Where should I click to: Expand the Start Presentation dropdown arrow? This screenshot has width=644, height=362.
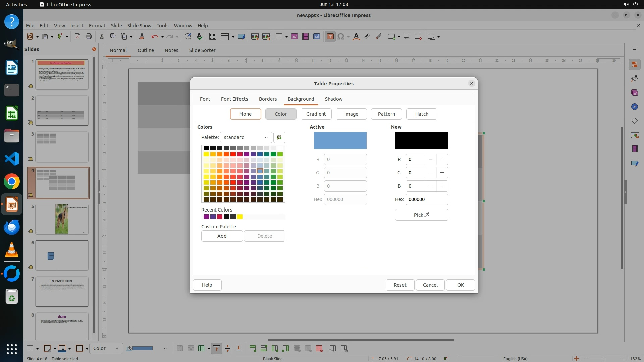[233, 37]
